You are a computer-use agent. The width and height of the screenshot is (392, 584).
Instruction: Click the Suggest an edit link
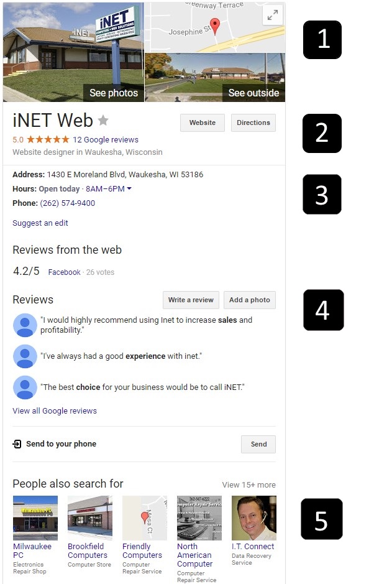click(x=40, y=223)
